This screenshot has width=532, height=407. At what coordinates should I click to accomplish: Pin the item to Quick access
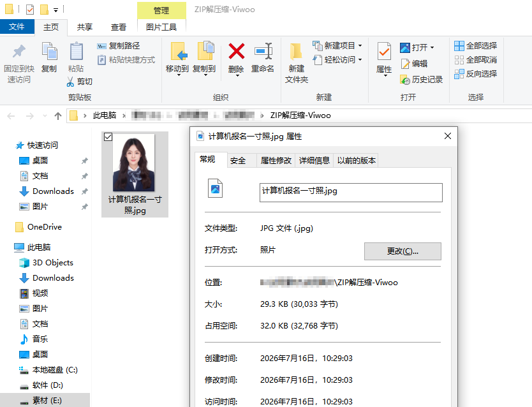coord(19,63)
